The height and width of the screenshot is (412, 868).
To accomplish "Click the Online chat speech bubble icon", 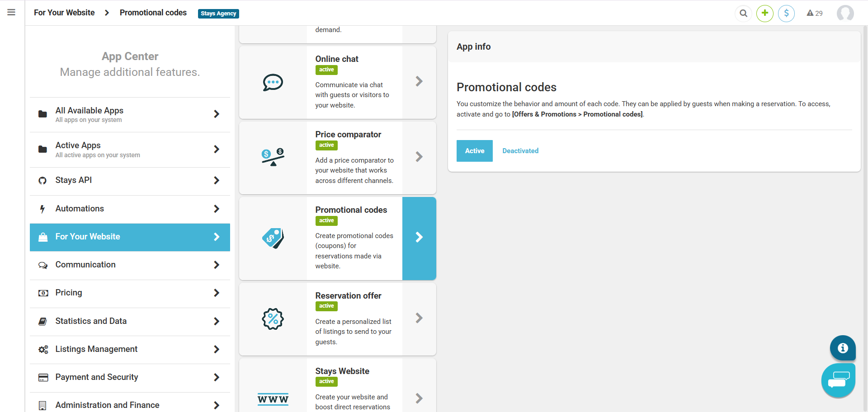I will click(273, 83).
